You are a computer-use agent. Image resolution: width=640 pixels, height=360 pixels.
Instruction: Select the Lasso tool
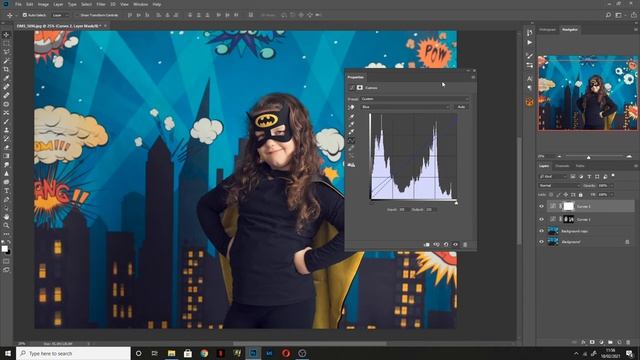6,52
